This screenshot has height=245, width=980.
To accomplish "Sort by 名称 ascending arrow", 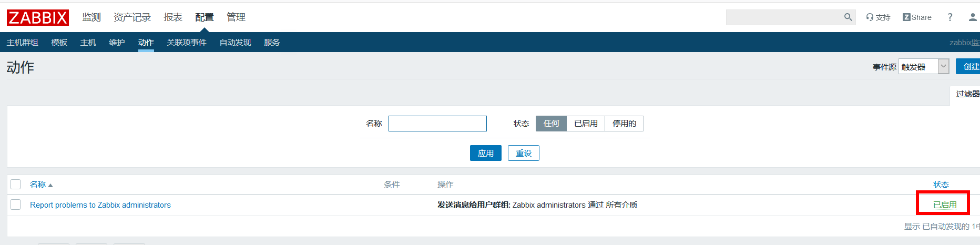I will (50, 185).
